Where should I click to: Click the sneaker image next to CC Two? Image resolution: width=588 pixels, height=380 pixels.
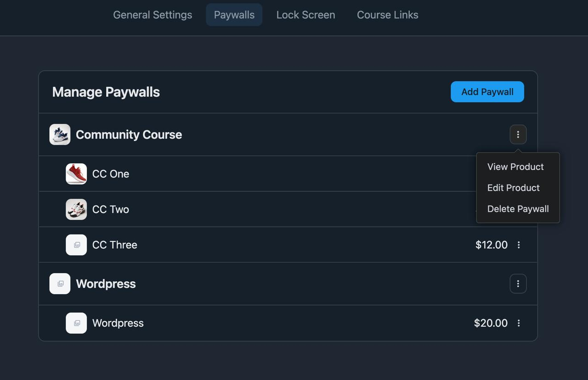(x=76, y=209)
